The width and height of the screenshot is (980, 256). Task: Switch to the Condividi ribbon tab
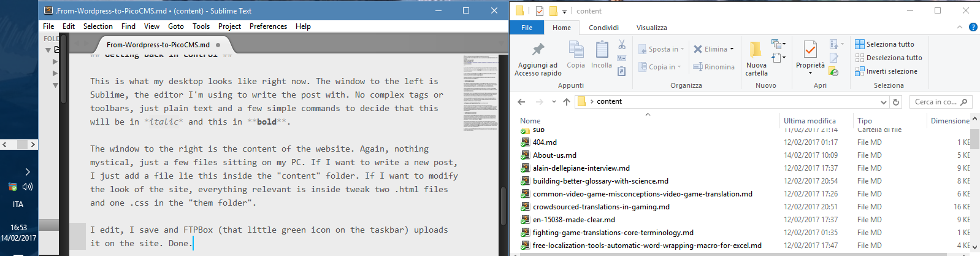(604, 28)
